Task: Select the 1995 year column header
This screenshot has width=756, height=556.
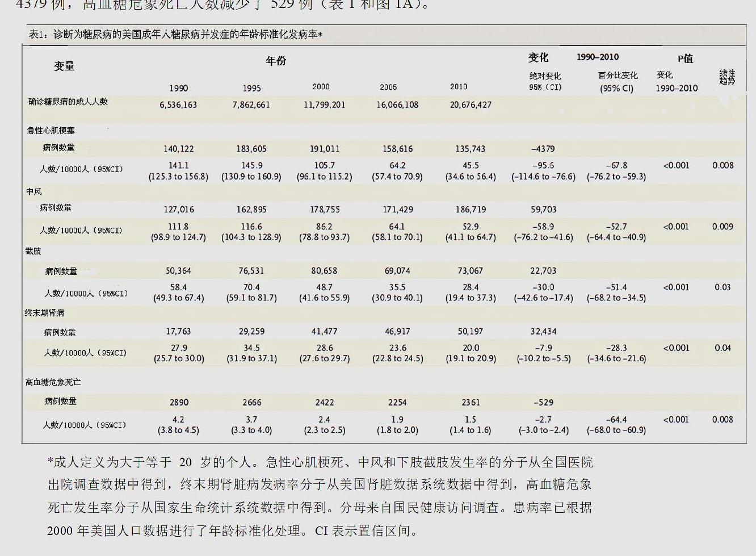Action: coord(251,88)
